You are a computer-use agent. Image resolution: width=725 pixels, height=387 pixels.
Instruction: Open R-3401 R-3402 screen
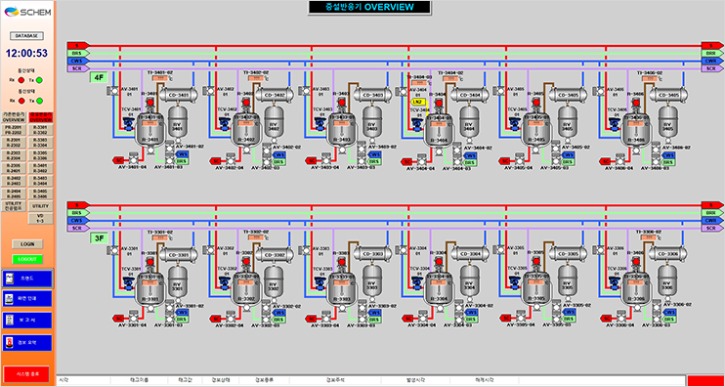coord(41,168)
